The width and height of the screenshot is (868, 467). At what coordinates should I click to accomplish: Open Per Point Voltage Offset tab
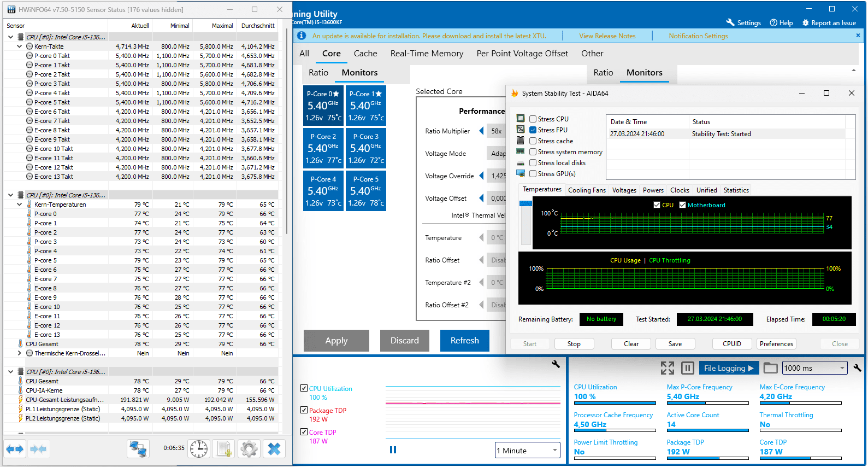click(522, 53)
